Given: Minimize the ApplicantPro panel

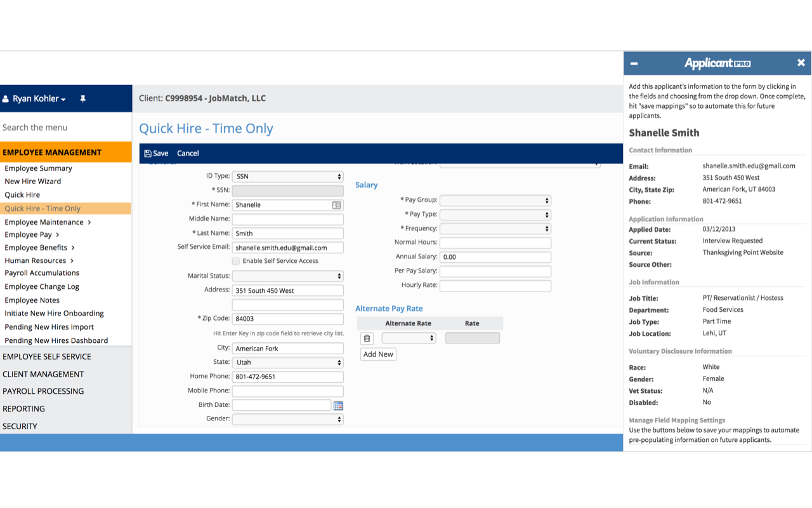Looking at the screenshot, I should pyautogui.click(x=634, y=63).
